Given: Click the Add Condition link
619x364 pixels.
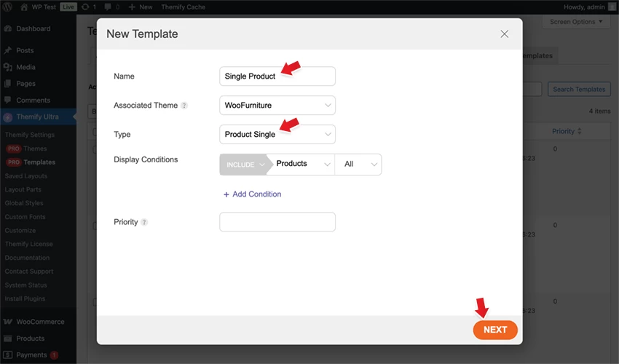Looking at the screenshot, I should 252,194.
